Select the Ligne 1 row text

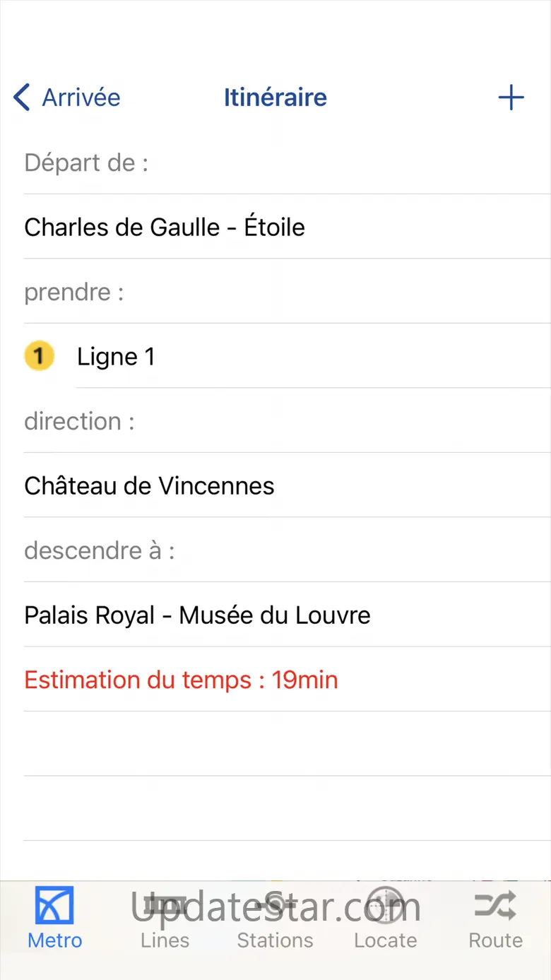coord(116,357)
